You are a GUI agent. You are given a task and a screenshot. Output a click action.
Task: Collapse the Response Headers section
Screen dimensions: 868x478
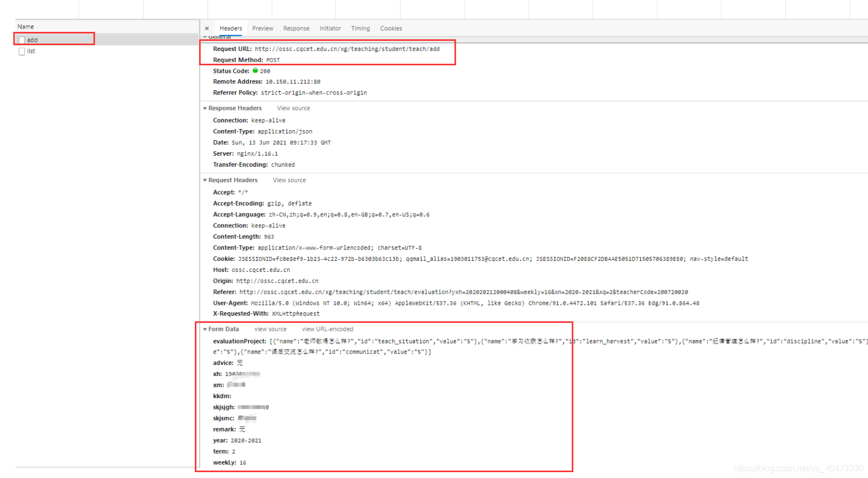205,108
